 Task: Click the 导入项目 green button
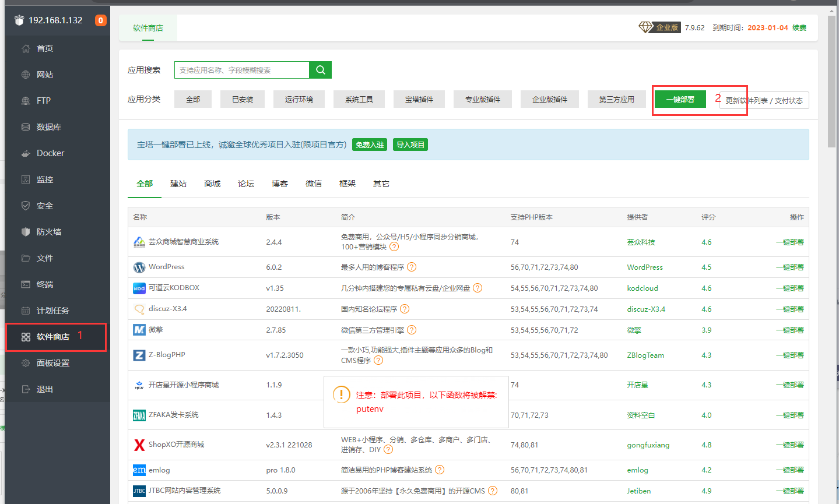point(410,144)
